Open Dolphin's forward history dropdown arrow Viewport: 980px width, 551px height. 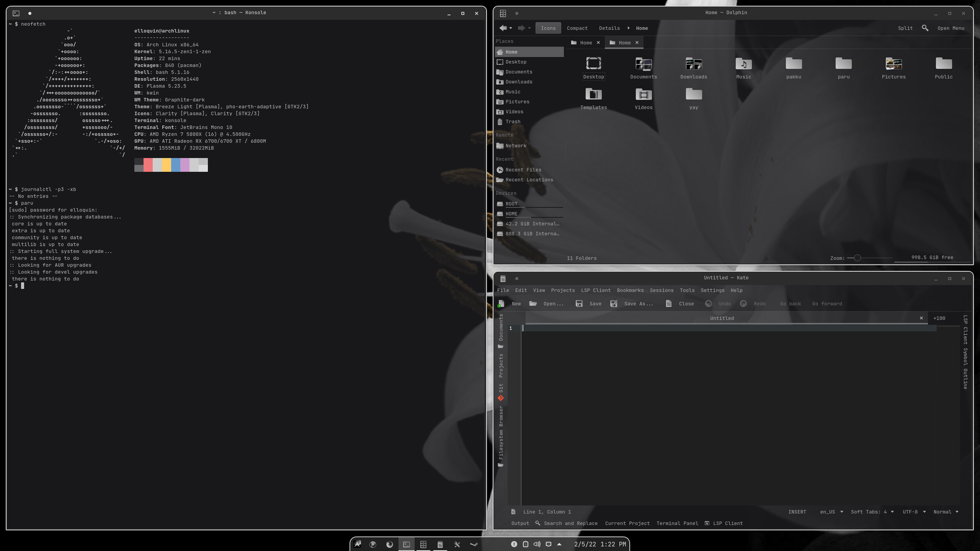tap(529, 28)
